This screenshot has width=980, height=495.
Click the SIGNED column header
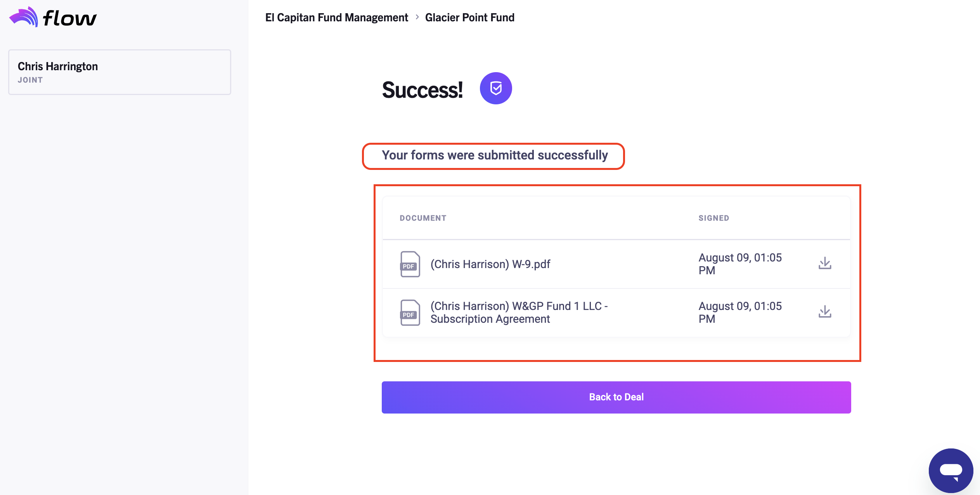pos(713,218)
